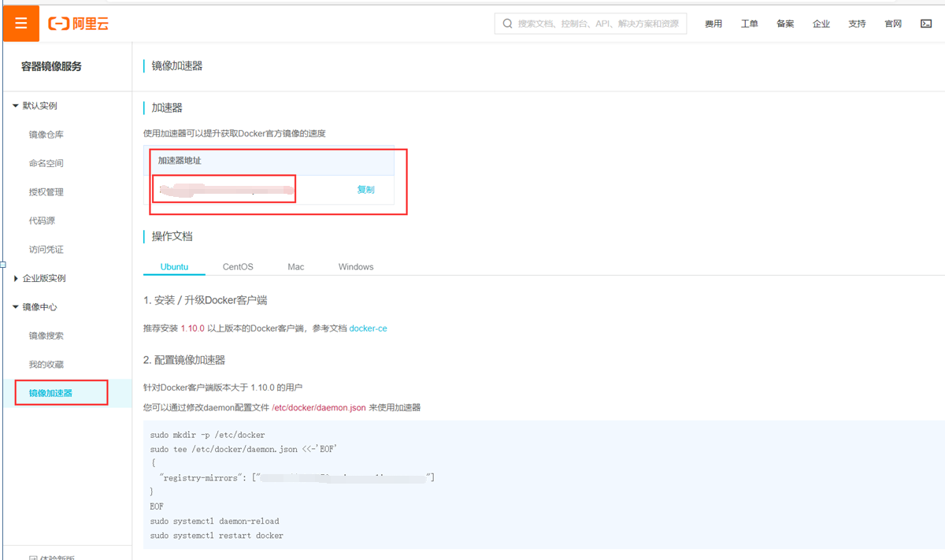Open the 企业 menu
The height and width of the screenshot is (560, 945).
click(821, 24)
